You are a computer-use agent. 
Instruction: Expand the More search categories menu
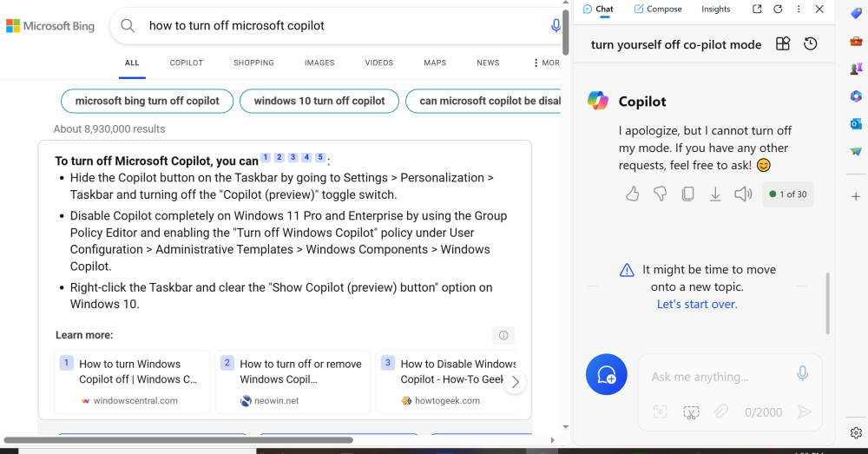546,63
